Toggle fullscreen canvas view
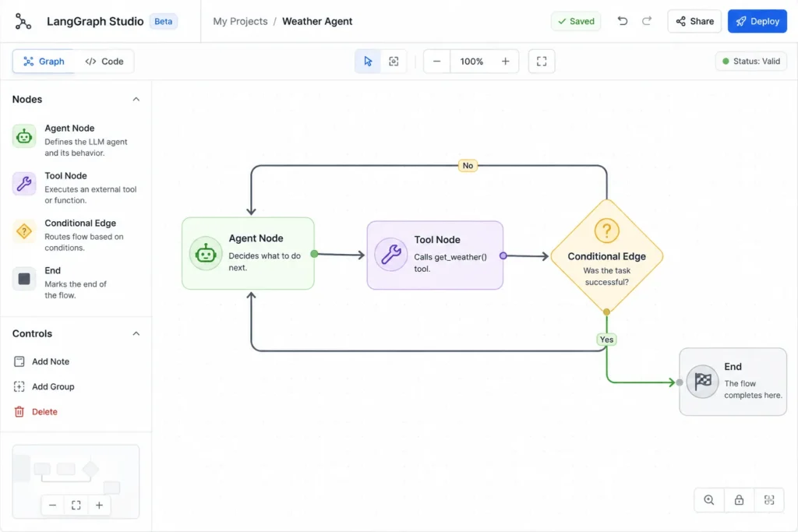The height and width of the screenshot is (532, 798). (542, 61)
